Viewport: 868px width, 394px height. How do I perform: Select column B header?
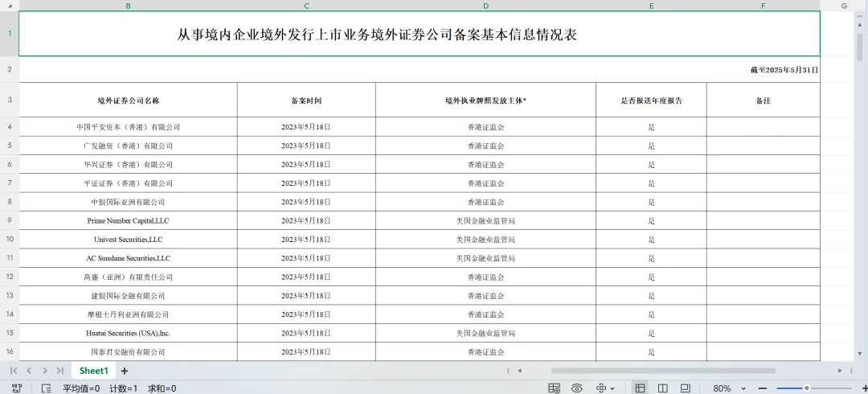coord(128,6)
